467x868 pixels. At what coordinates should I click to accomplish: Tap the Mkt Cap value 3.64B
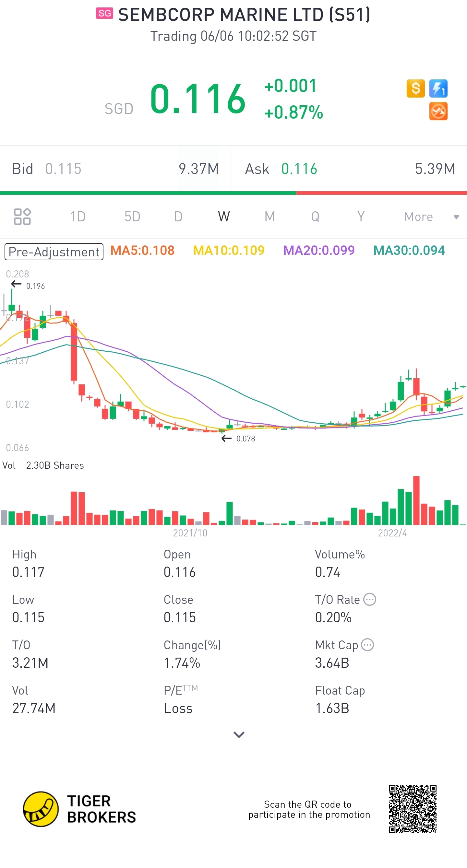tap(332, 663)
